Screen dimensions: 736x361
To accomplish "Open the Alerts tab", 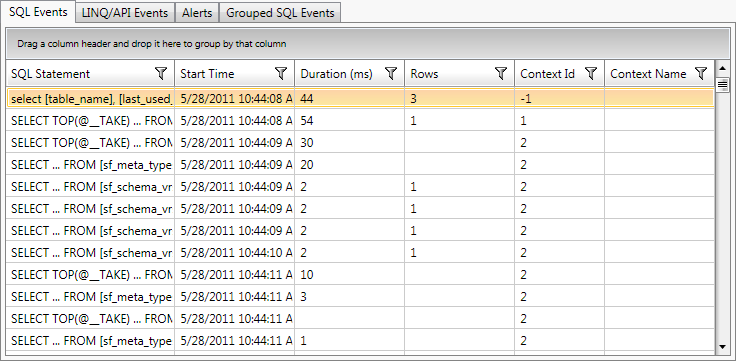I will (x=197, y=13).
